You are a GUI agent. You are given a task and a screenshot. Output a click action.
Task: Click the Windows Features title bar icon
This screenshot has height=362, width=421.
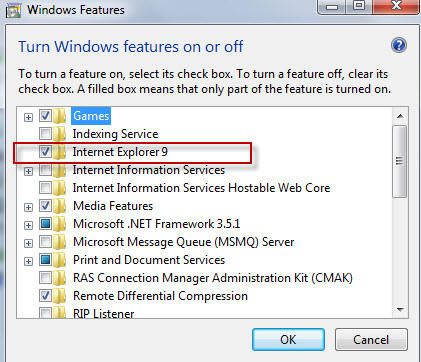tap(14, 11)
